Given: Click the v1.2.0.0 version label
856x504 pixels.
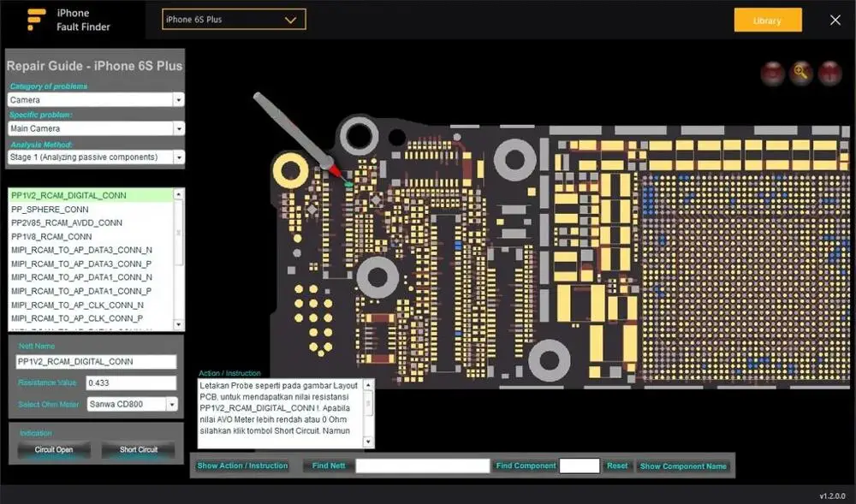Looking at the screenshot, I should pyautogui.click(x=832, y=495).
